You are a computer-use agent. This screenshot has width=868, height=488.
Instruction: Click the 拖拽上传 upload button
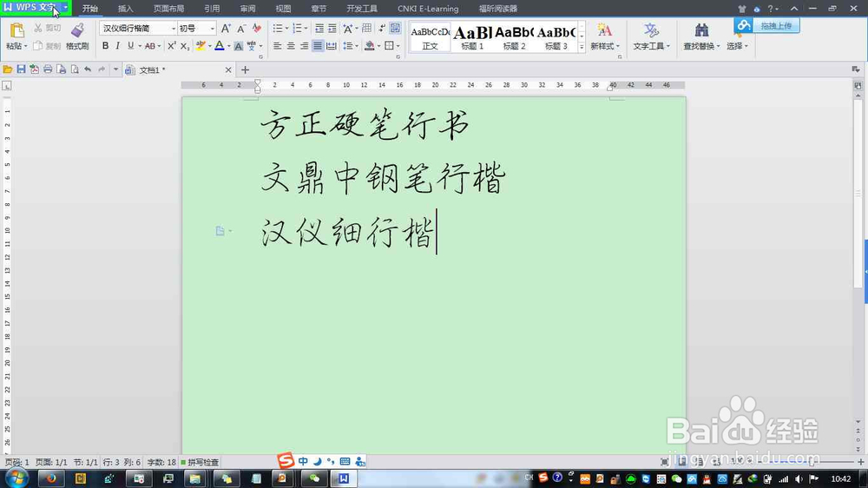click(x=767, y=25)
